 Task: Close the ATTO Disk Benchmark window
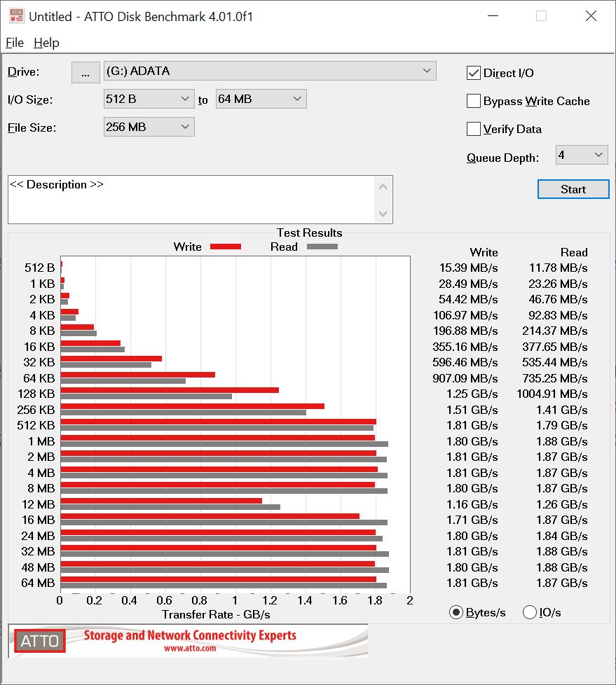tap(591, 16)
